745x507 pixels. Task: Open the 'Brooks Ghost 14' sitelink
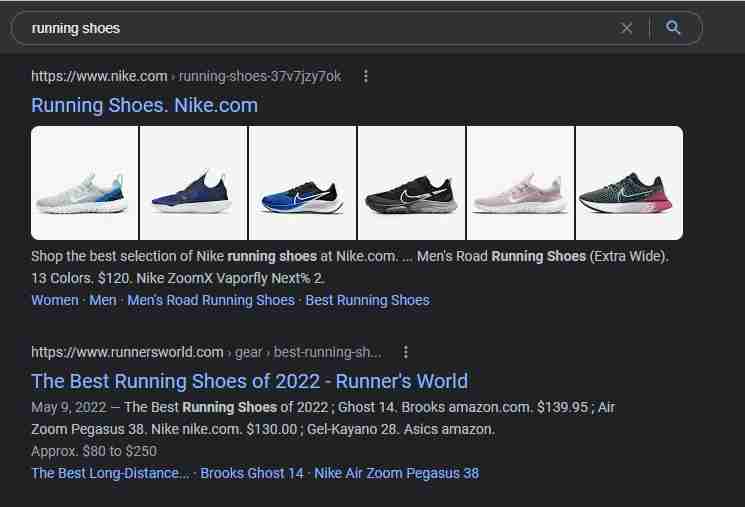point(252,473)
